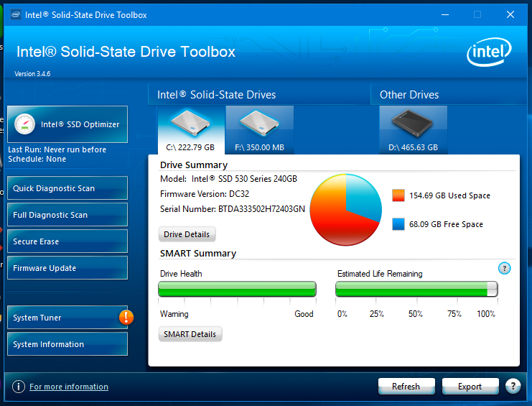
Task: Open the Intel SSD Optimizer tool
Action: click(x=67, y=124)
